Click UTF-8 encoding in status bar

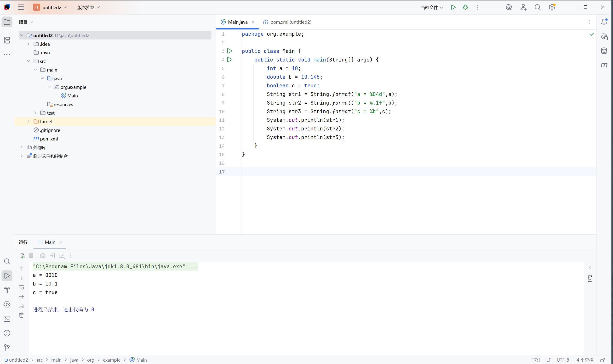click(563, 360)
